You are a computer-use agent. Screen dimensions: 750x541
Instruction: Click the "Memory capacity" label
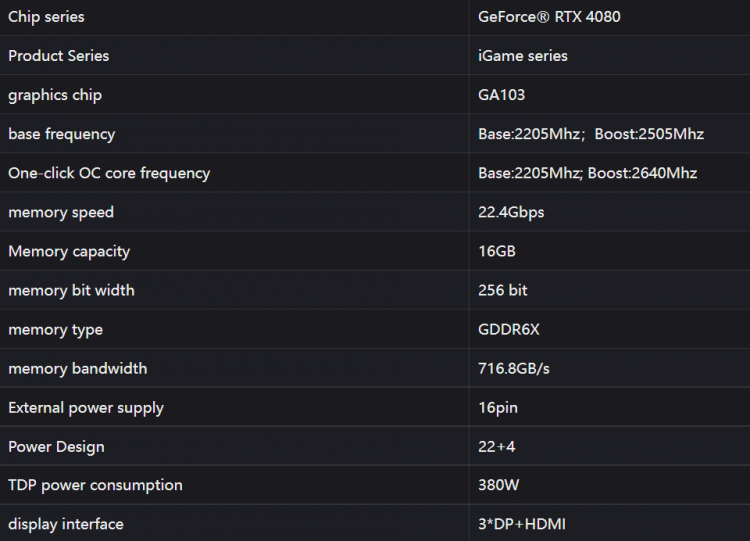(69, 251)
